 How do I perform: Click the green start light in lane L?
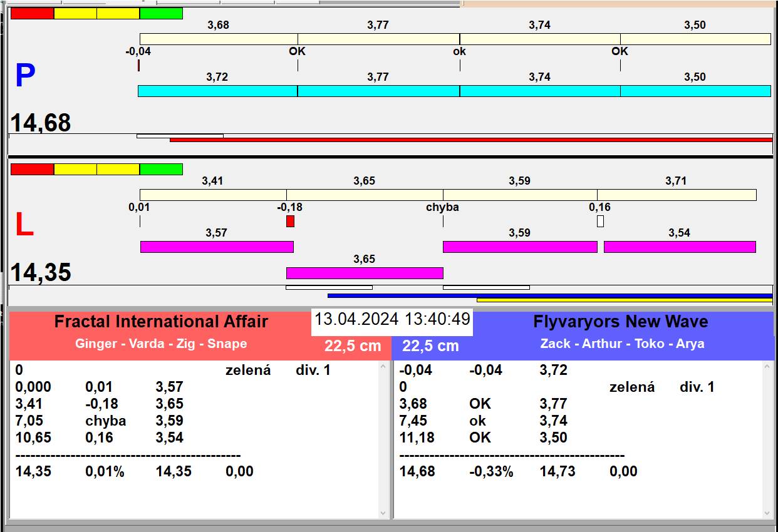point(161,170)
